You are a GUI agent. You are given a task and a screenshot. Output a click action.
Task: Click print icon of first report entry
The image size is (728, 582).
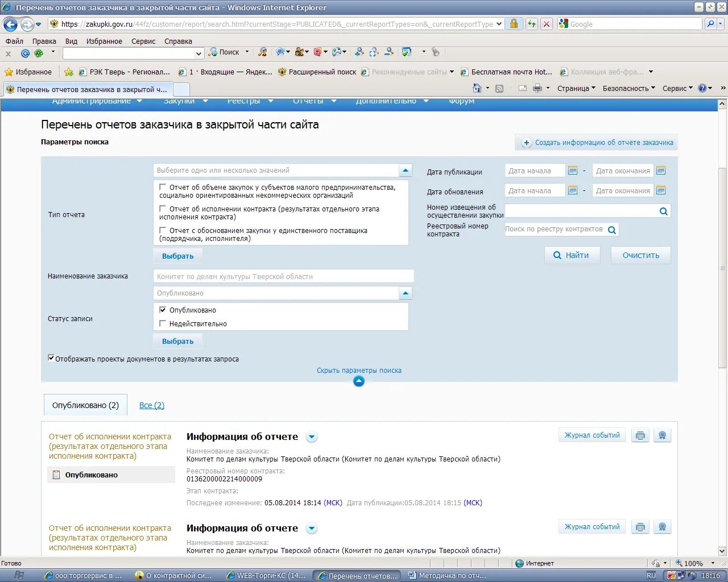pyautogui.click(x=640, y=435)
